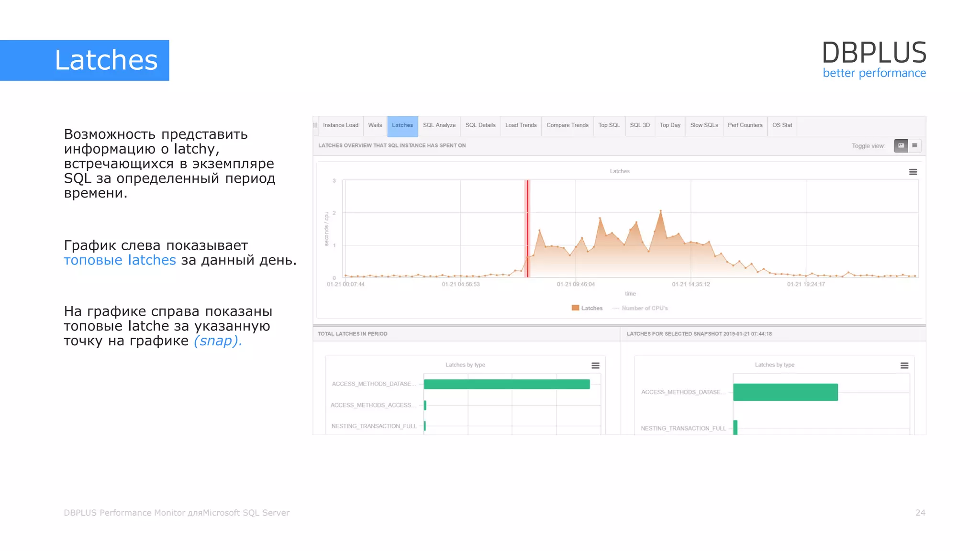Viewport: 980px width, 551px height.
Task: Go to the OS Stat tab
Action: point(782,125)
